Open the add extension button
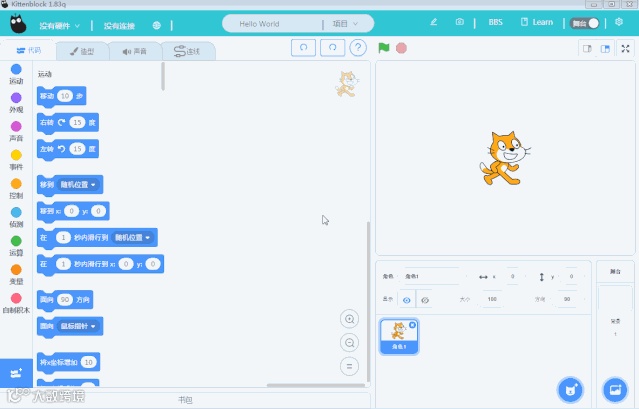The image size is (639, 409). [16, 373]
